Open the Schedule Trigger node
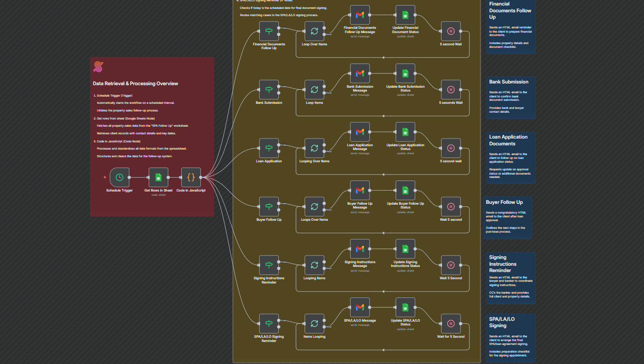 pos(119,178)
